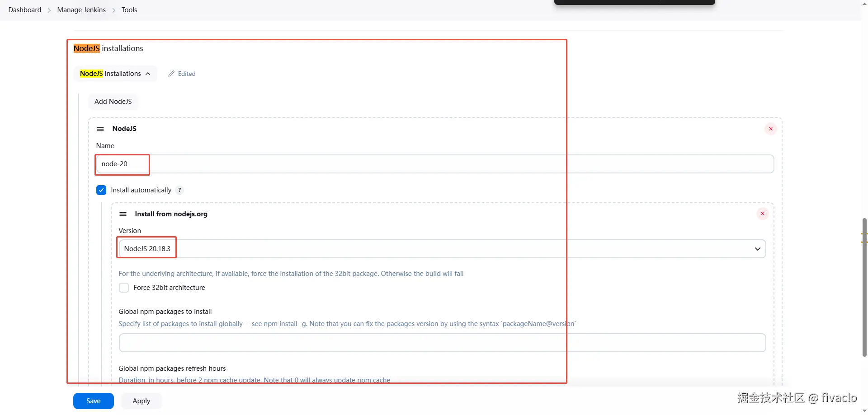Image resolution: width=868 pixels, height=415 pixels.
Task: Grab the Install from nodejs.org drag handle
Action: coord(123,214)
